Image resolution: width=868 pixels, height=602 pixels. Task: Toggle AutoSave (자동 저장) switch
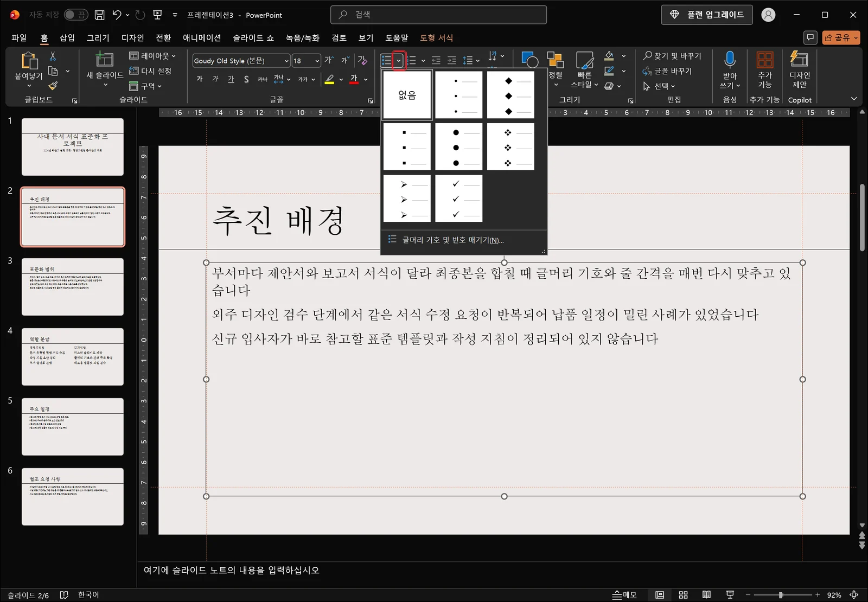(x=75, y=15)
